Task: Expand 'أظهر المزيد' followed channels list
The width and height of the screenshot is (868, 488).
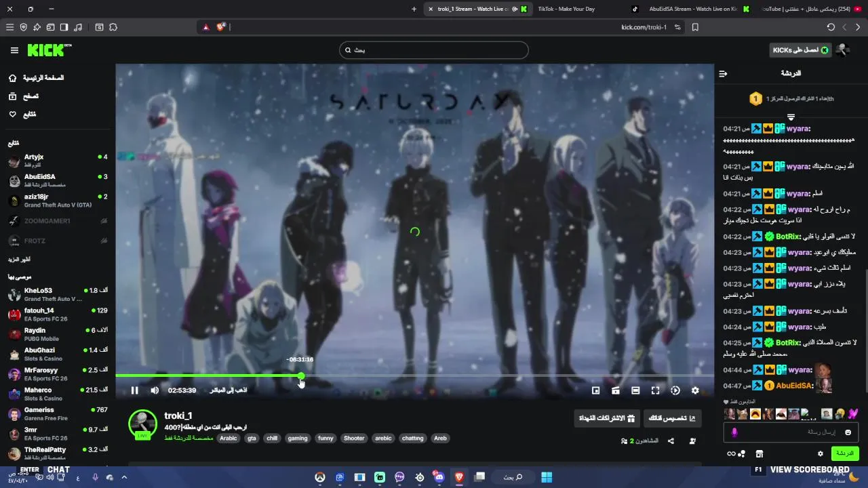Action: pyautogui.click(x=19, y=260)
